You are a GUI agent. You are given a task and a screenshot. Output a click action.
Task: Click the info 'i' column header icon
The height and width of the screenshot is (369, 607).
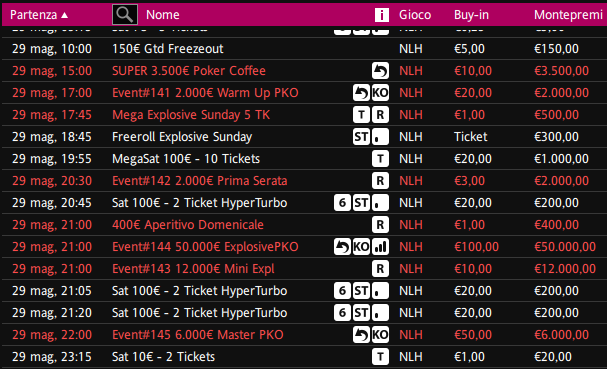pos(381,15)
